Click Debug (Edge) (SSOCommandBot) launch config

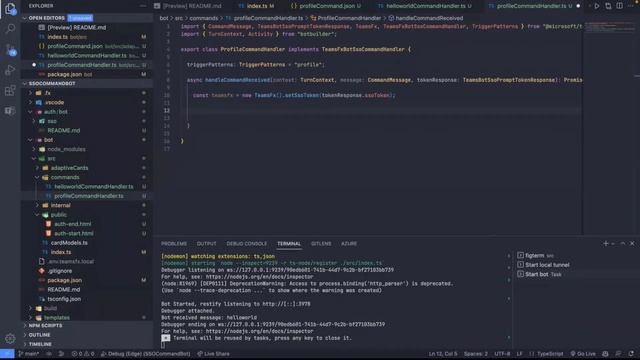145,354
